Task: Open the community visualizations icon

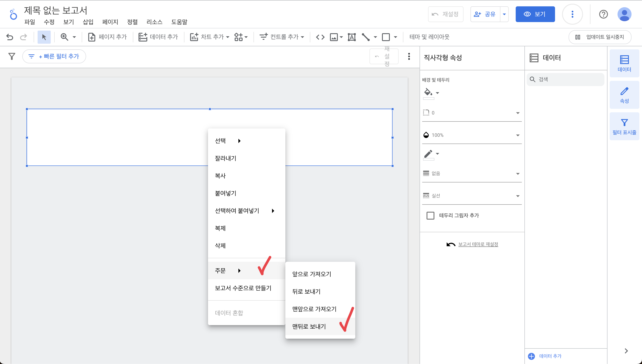Action: tap(238, 37)
